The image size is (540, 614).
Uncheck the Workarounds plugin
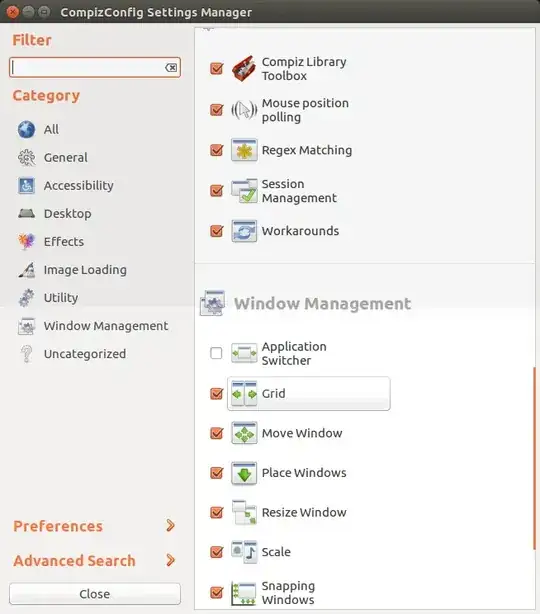tap(216, 231)
